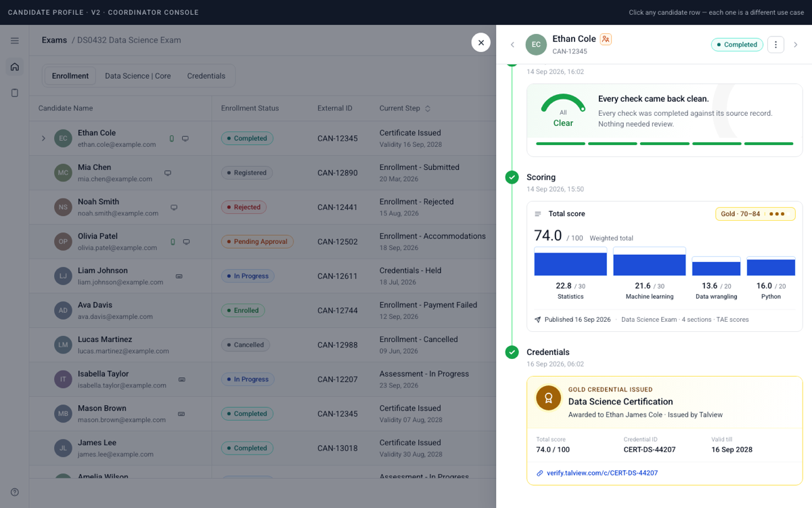Navigate to the Exams breadcrumb

pyautogui.click(x=54, y=40)
